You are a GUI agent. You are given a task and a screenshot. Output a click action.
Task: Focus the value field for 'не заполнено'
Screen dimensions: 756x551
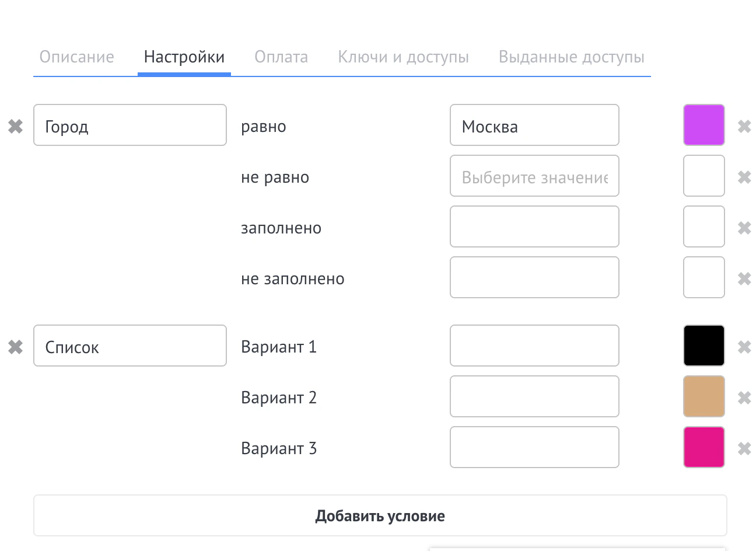pyautogui.click(x=534, y=277)
